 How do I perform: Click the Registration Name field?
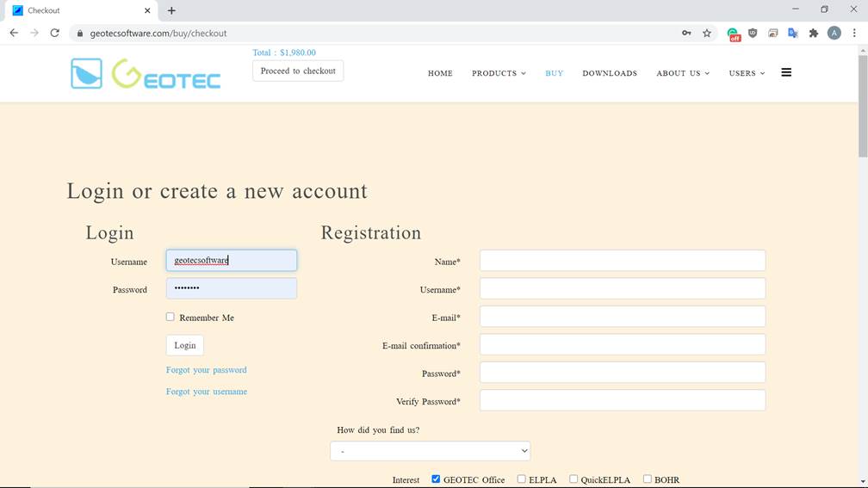point(623,261)
